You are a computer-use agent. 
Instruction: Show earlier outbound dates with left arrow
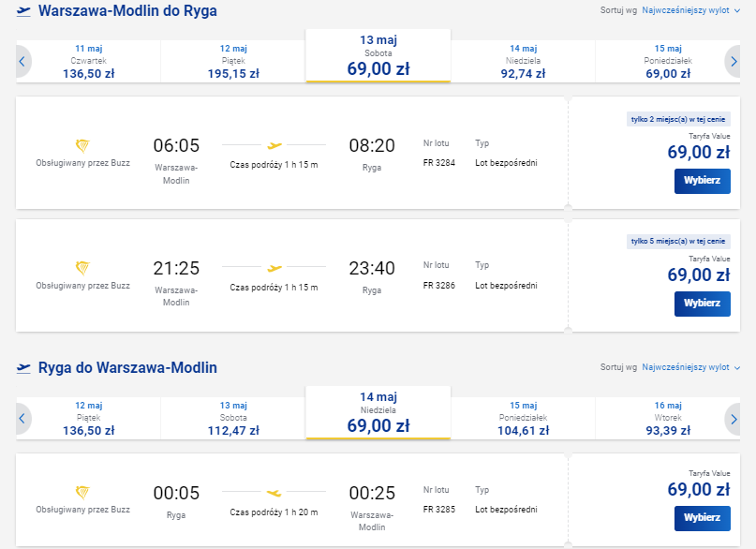coord(22,61)
